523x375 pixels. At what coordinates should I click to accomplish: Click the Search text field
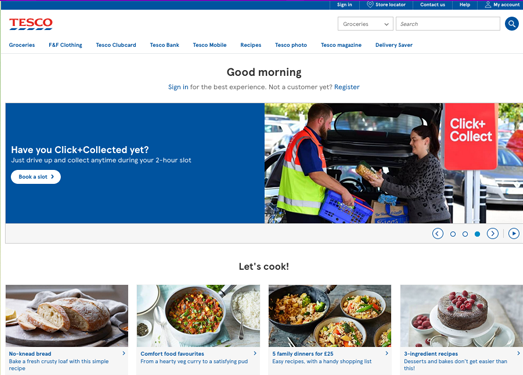click(x=448, y=24)
